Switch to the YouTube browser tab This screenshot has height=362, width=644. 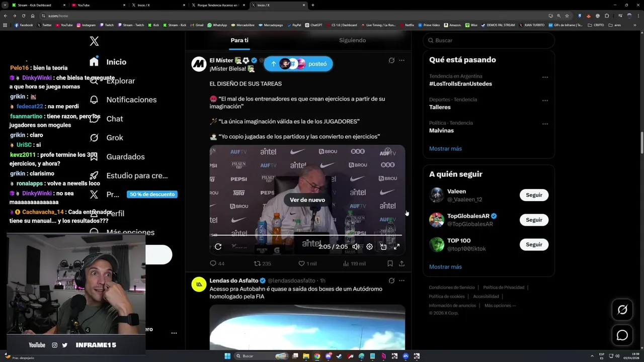coord(98,5)
